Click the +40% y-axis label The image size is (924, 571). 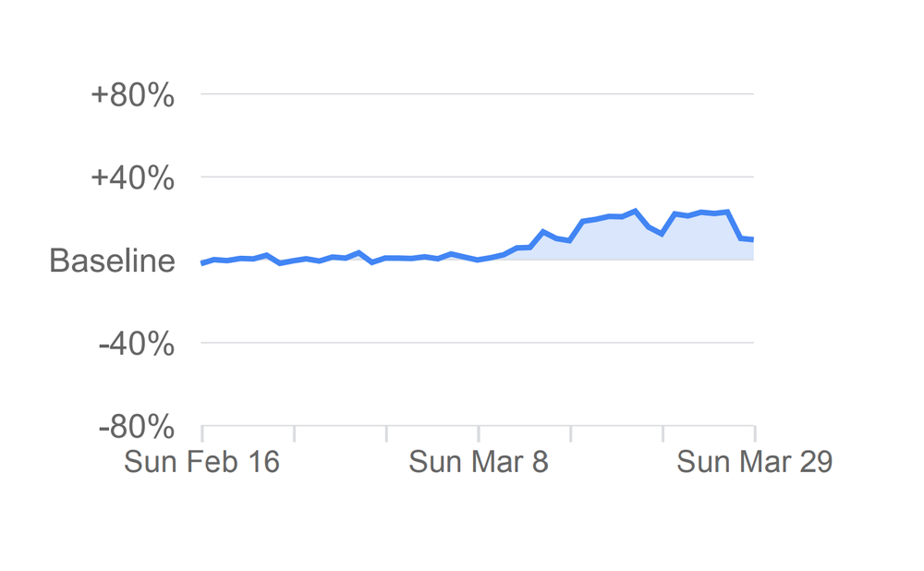[x=132, y=178]
